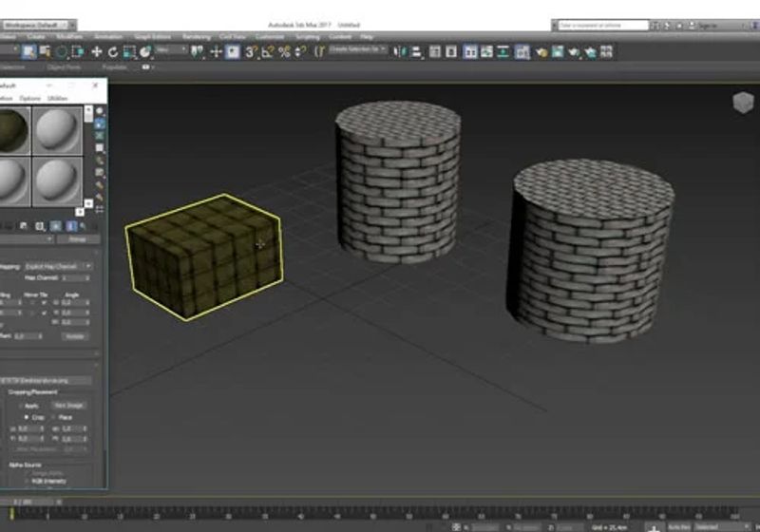Select RGB Intensity alpha source radio
Image resolution: width=760 pixels, height=532 pixels.
[27, 481]
